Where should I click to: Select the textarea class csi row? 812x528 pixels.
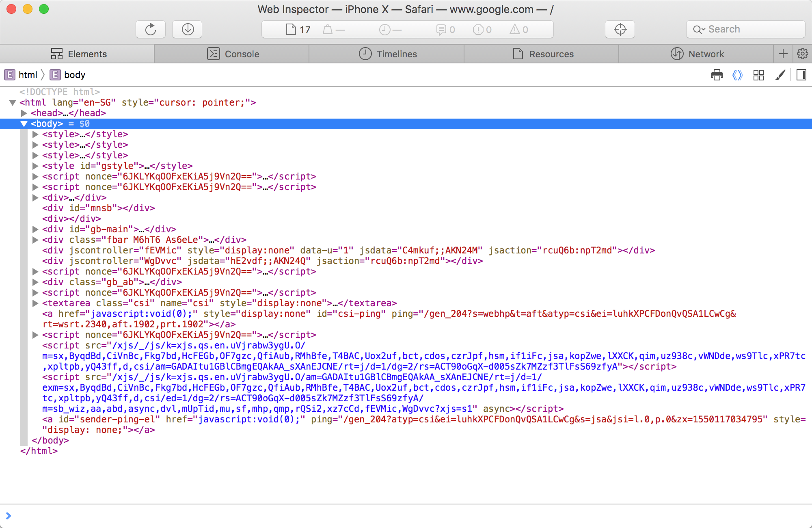coord(219,303)
